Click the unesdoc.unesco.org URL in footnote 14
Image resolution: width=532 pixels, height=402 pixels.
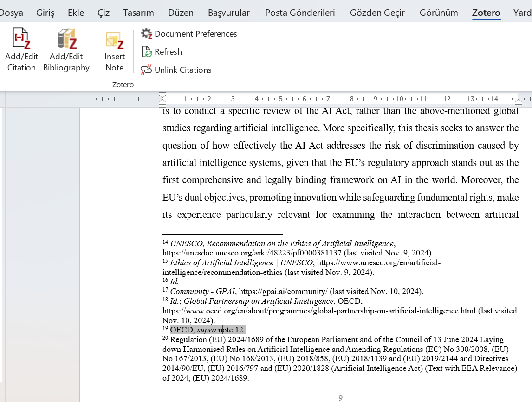tap(252, 253)
